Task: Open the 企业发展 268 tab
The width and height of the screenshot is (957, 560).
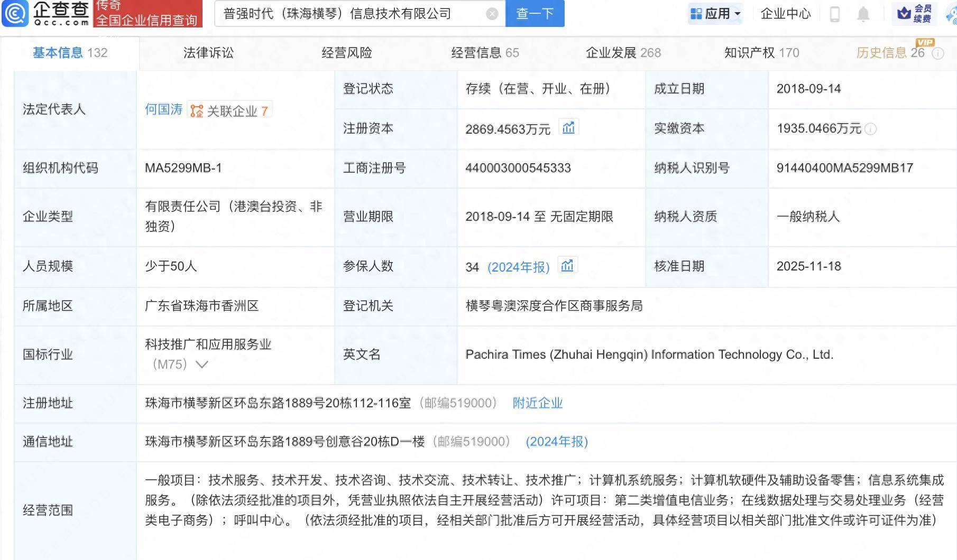Action: 623,52
